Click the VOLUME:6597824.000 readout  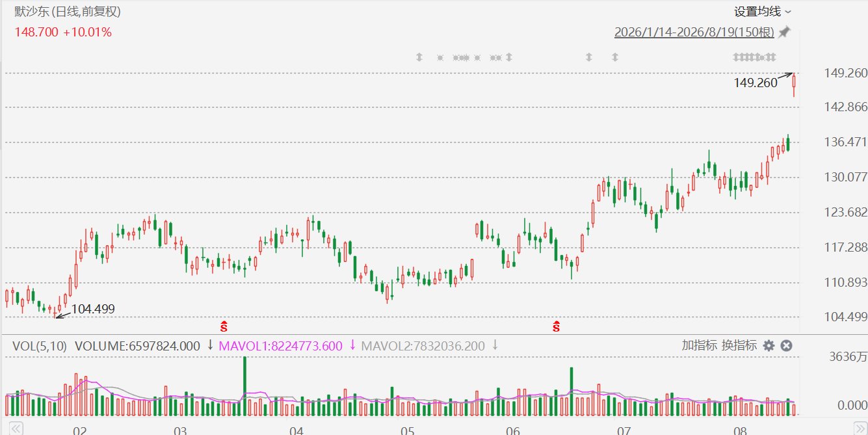click(138, 346)
